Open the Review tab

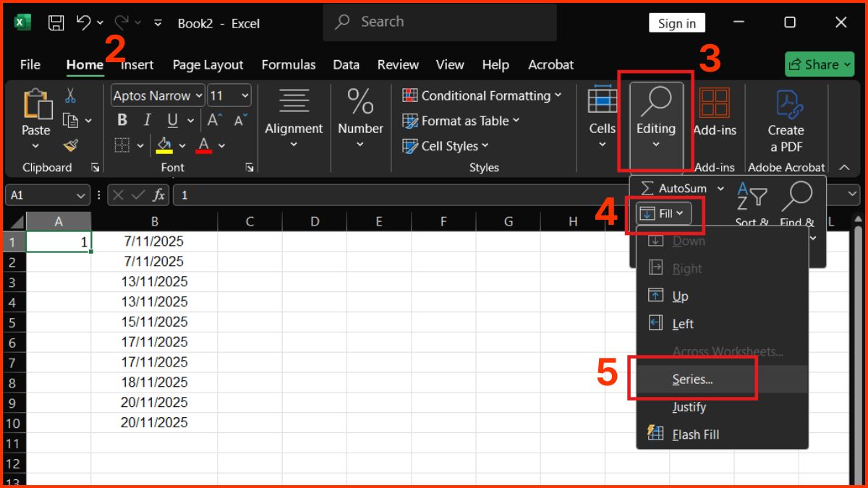coord(397,64)
